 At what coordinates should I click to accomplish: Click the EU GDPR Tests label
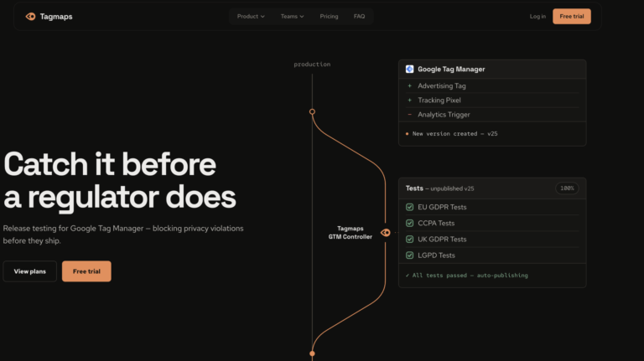pyautogui.click(x=442, y=207)
